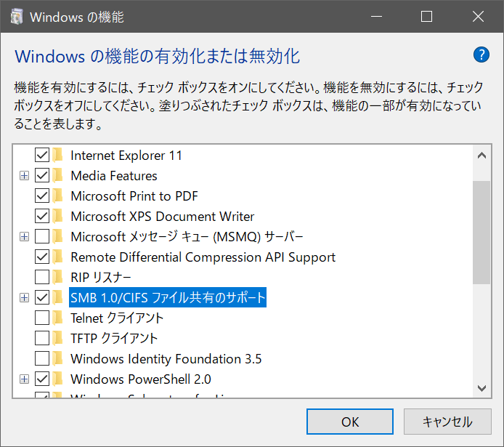Enable the TFTP クライアント checkbox
This screenshot has width=504, height=447.
[42, 338]
